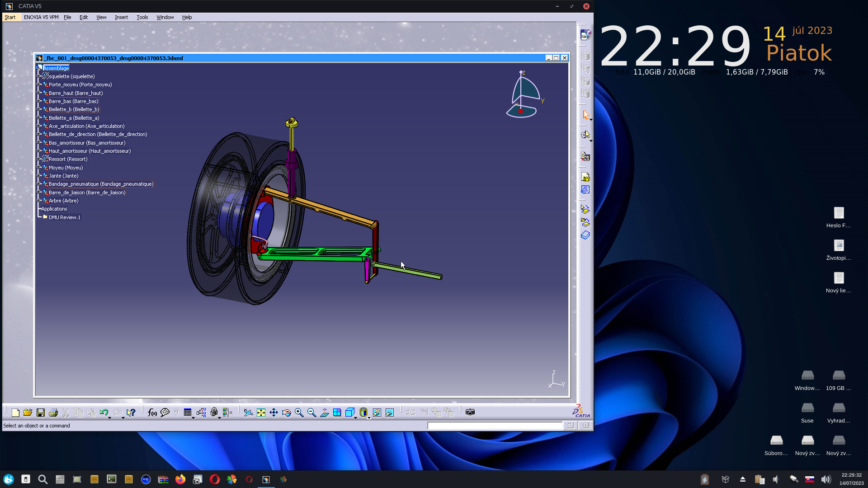Viewport: 868px width, 488px height.
Task: Toggle the Swap visible space icon
Action: [390, 413]
